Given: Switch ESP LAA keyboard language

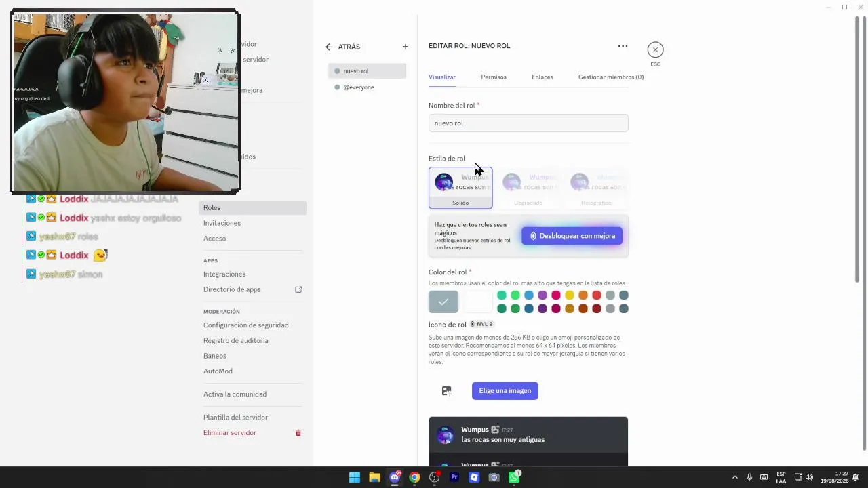Looking at the screenshot, I should (781, 477).
